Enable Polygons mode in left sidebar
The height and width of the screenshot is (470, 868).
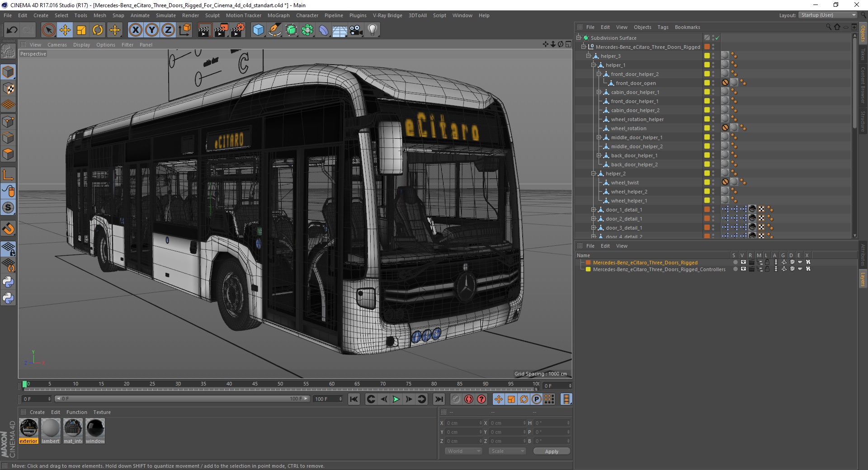(x=8, y=154)
